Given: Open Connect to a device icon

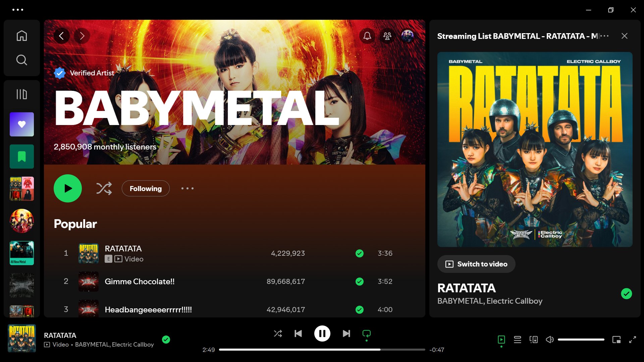Looking at the screenshot, I should point(534,340).
